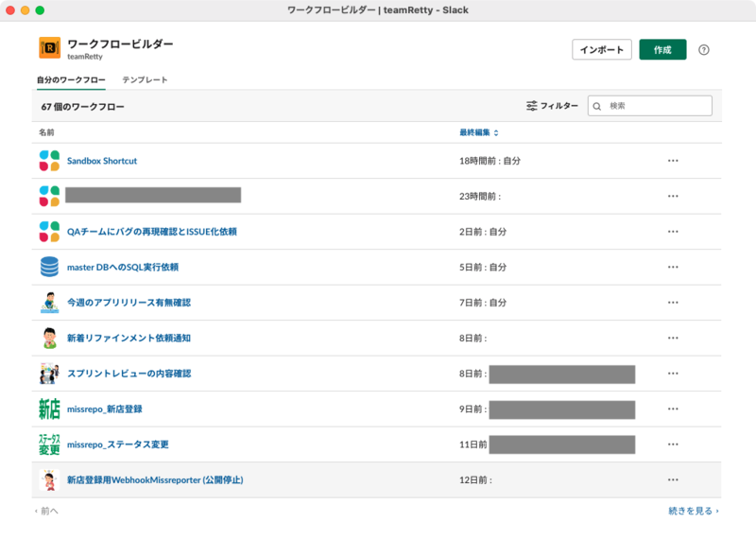Click the 12日前 timestamp cell
Screen dimensions: 756x557
point(475,479)
